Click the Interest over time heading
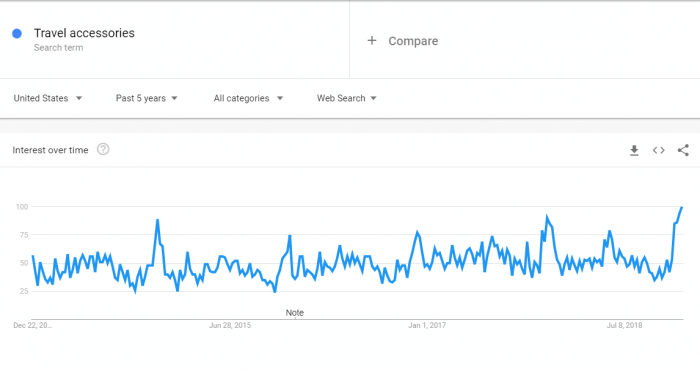The height and width of the screenshot is (370, 700). coord(50,150)
